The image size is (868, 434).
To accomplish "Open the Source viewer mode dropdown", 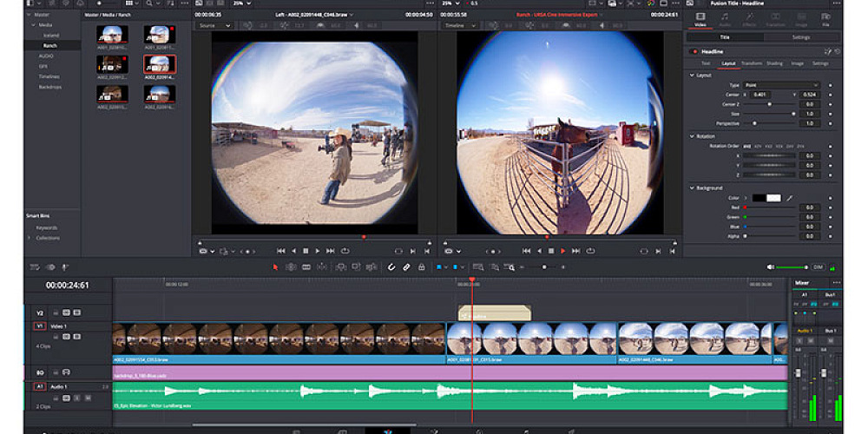I will [214, 25].
